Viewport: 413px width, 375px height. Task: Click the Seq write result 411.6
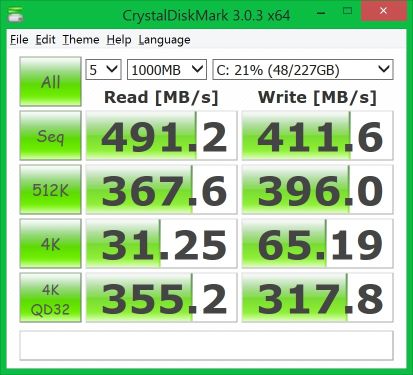click(318, 136)
